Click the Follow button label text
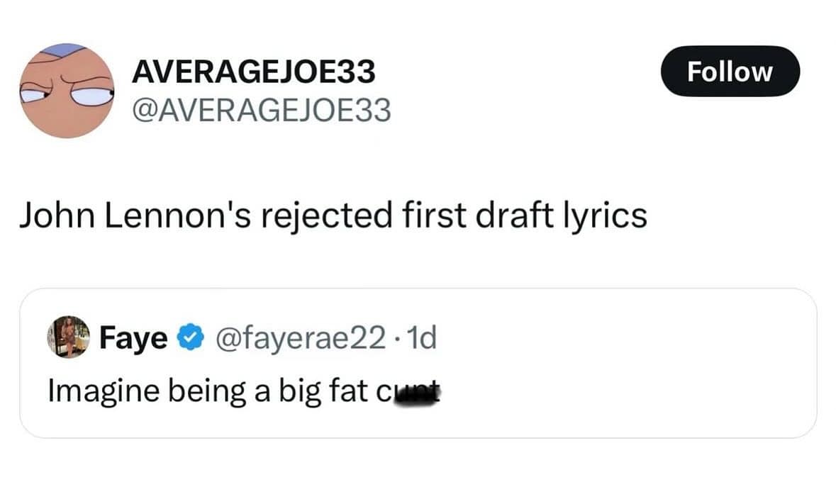836x504 pixels. (x=730, y=70)
